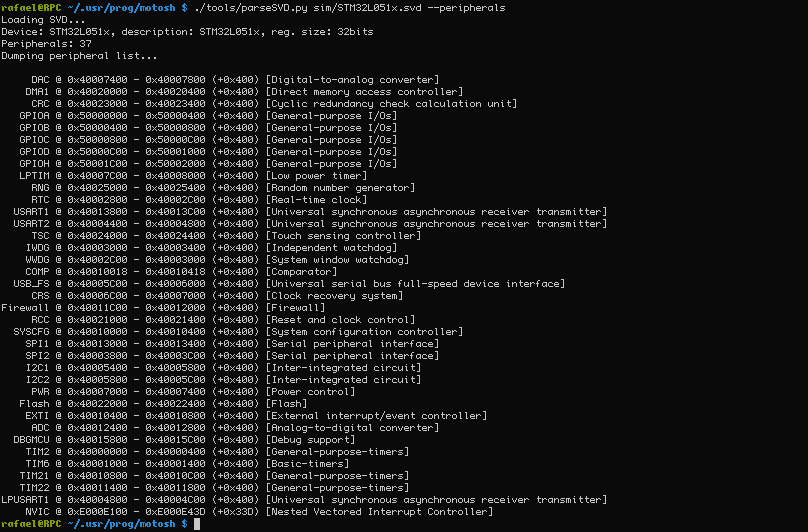Click '[Nested Vectored Interrupt Controller]' text
The width and height of the screenshot is (808, 532).
click(379, 511)
